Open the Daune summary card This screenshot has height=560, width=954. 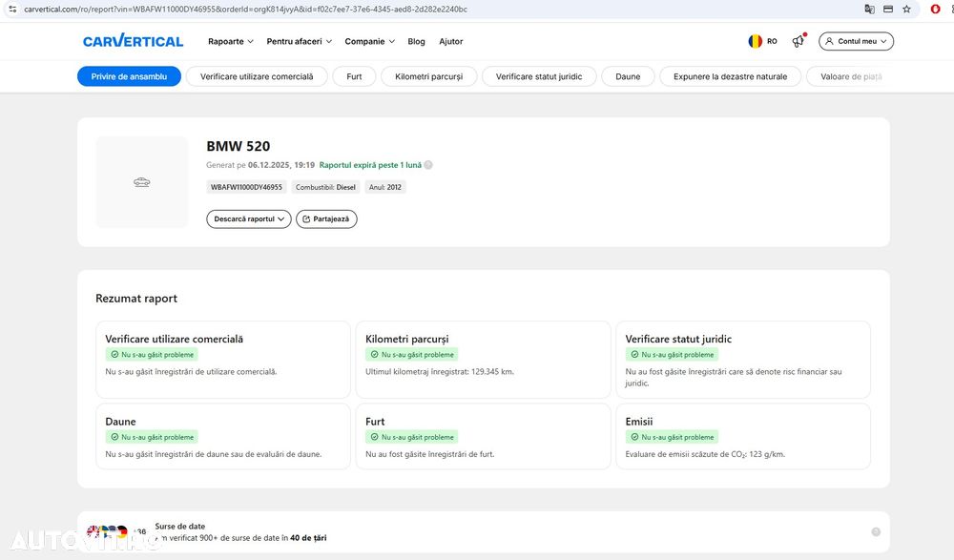point(223,436)
